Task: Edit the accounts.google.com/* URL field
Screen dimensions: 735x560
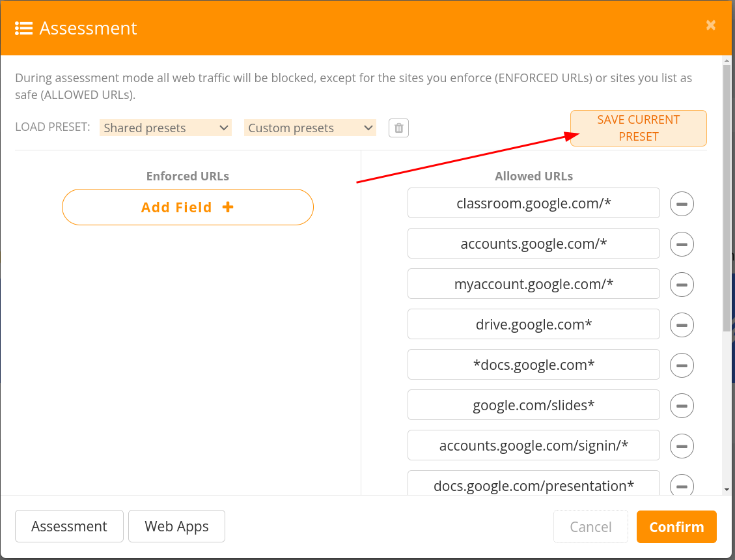Action: pyautogui.click(x=533, y=244)
